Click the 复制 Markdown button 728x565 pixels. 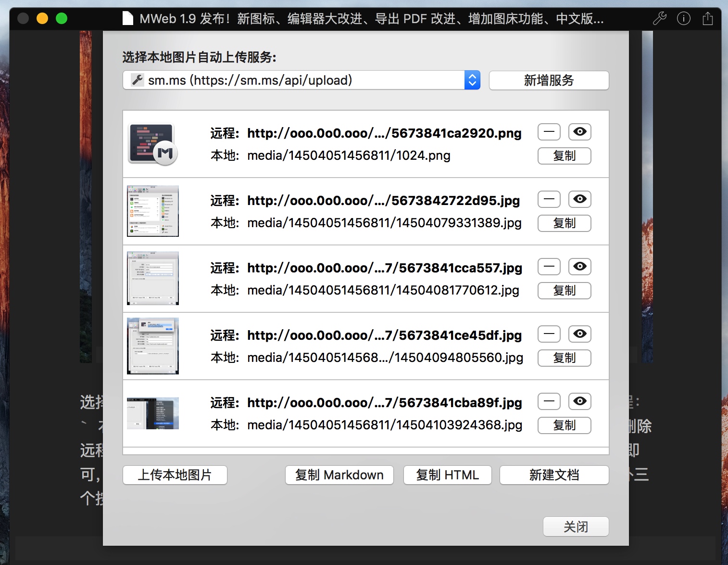tap(339, 475)
